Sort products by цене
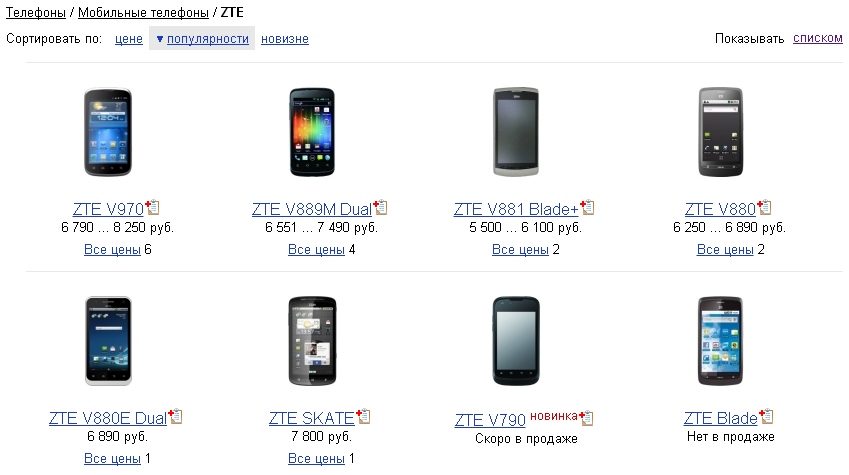Screen dimensions: 849x475 coord(129,38)
